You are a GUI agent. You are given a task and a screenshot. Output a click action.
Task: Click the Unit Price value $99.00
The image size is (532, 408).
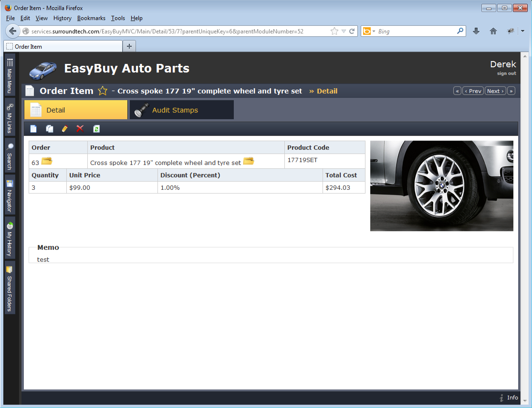click(80, 188)
